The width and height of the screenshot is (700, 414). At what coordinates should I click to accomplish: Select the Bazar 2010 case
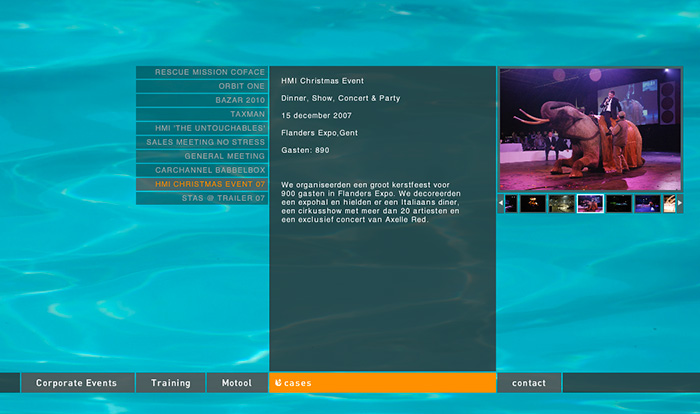[x=202, y=100]
